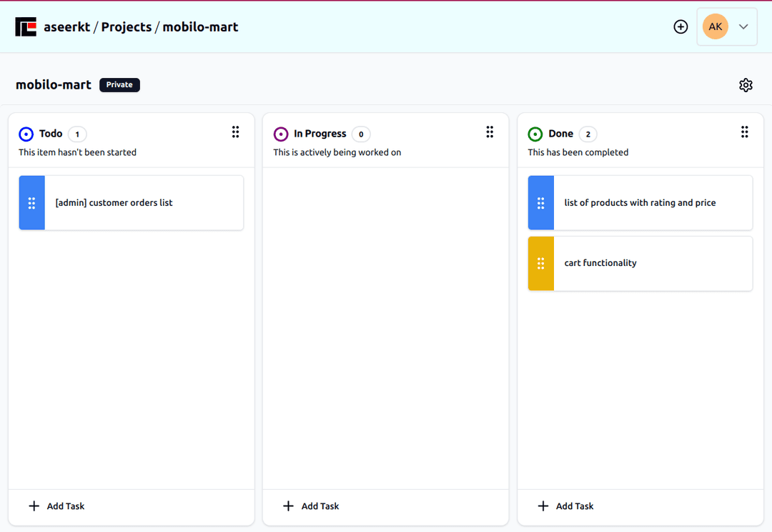The height and width of the screenshot is (532, 772).
Task: Click the site logo in the top-left corner
Action: pyautogui.click(x=26, y=26)
